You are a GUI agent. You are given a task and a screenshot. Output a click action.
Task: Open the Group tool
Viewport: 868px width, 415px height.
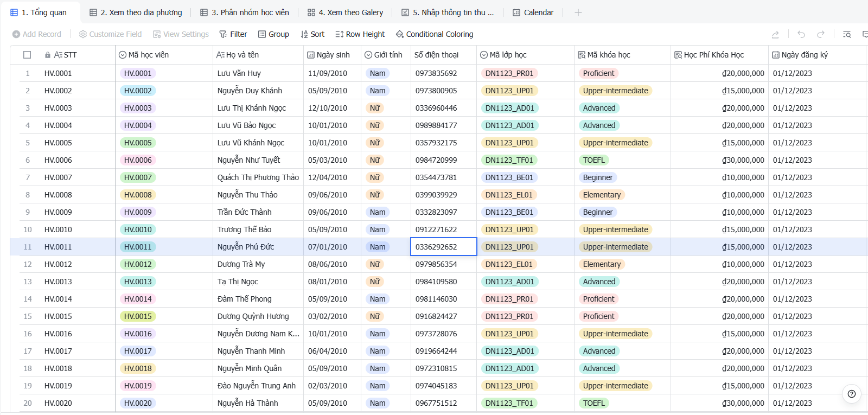pyautogui.click(x=273, y=34)
